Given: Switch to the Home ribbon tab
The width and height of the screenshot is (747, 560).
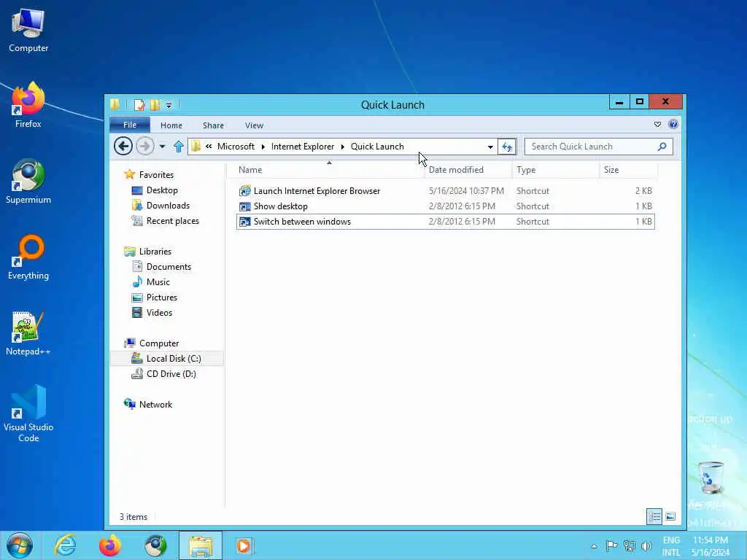Looking at the screenshot, I should 171,125.
